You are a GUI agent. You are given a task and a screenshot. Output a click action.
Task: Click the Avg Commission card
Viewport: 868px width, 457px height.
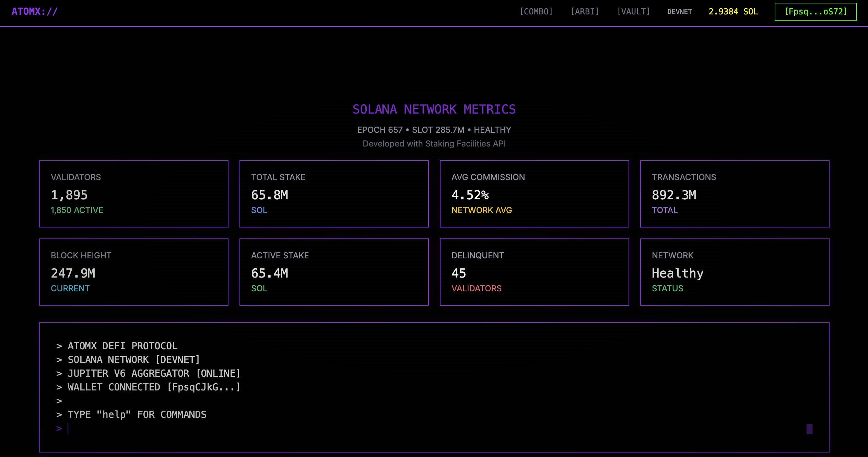[x=534, y=194]
